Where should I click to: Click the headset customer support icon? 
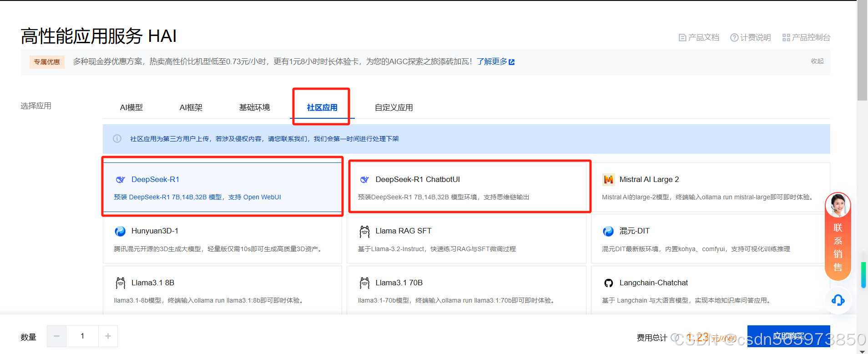tap(838, 300)
